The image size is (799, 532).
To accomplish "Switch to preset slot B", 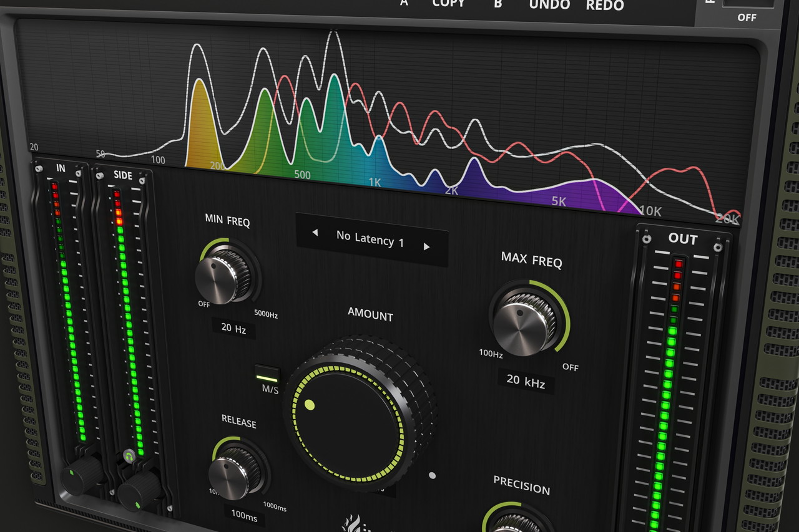I will 498,4.
